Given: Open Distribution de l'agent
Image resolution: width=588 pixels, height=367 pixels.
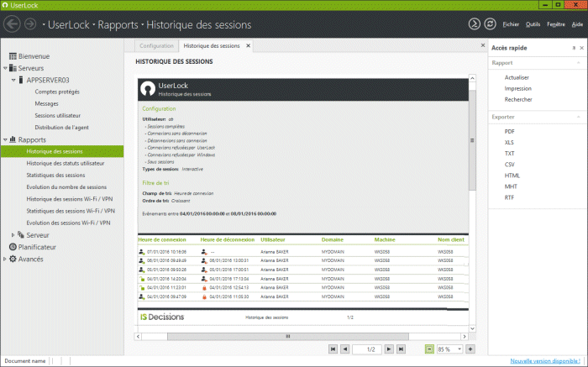Looking at the screenshot, I should (61, 128).
